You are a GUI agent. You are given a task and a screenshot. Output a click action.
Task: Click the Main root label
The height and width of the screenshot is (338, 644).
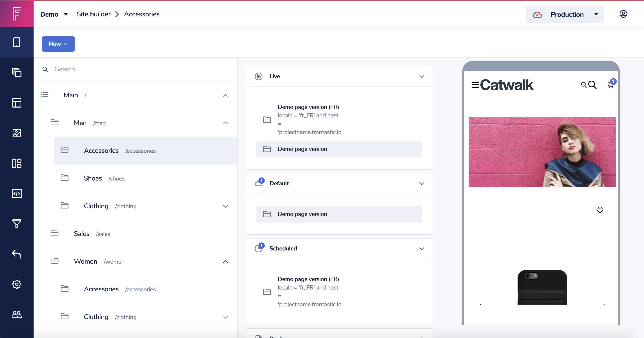coord(71,95)
